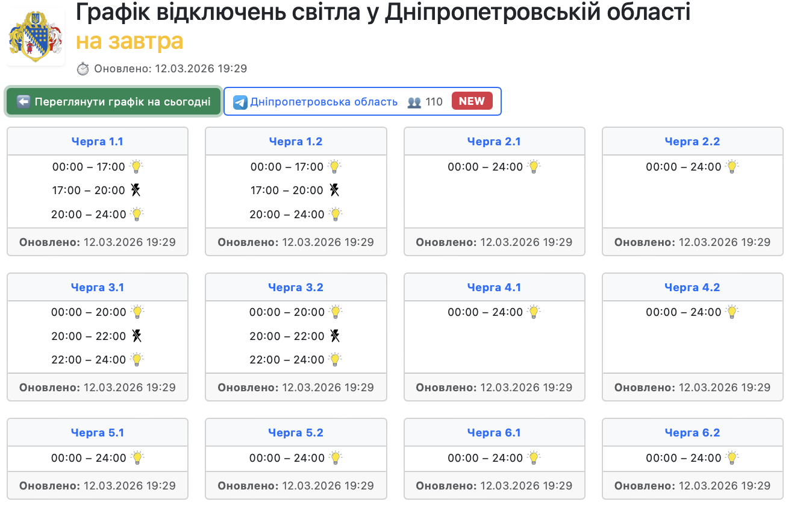Screen dimensions: 812x510
Task: Open the Черга 1.1 queue link
Action: coord(97,142)
